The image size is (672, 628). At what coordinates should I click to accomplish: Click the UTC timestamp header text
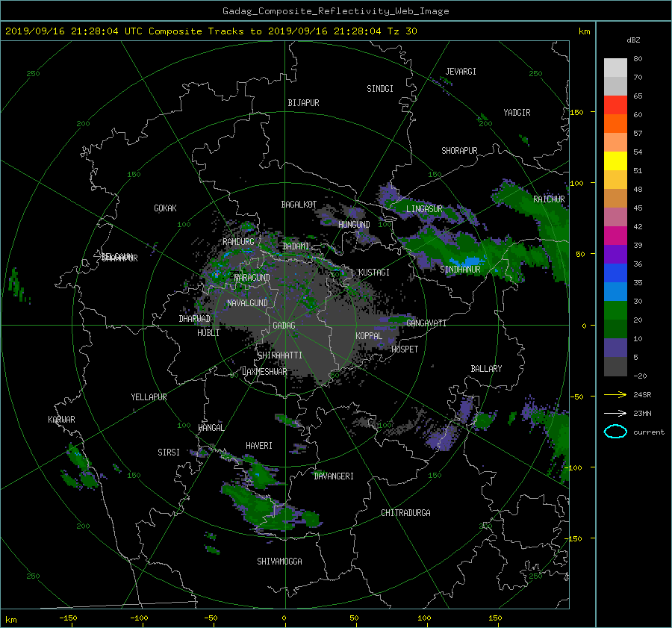tap(211, 31)
